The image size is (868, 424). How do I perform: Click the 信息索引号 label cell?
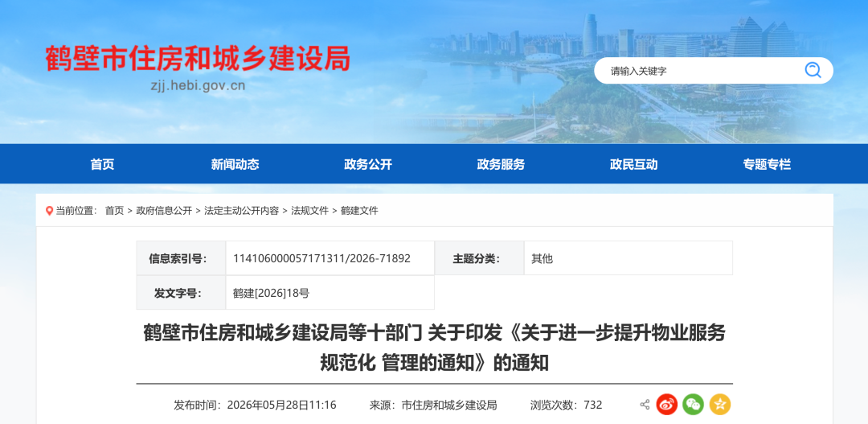[181, 257]
